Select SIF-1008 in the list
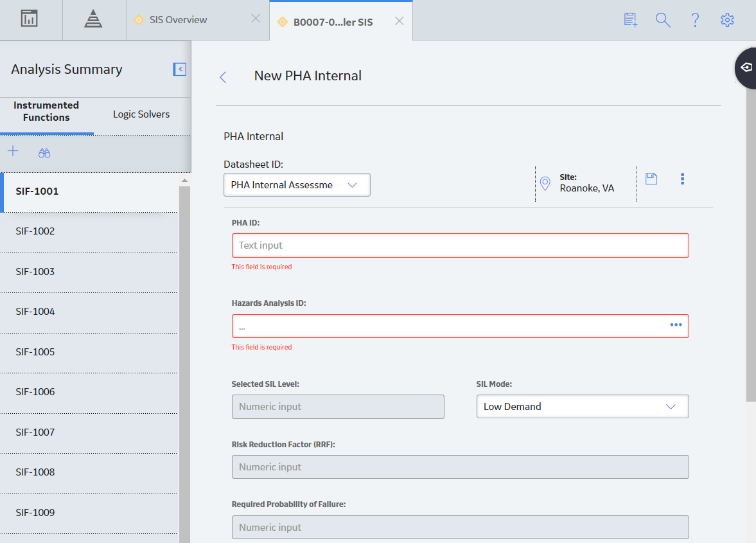This screenshot has height=543, width=756. click(x=89, y=472)
